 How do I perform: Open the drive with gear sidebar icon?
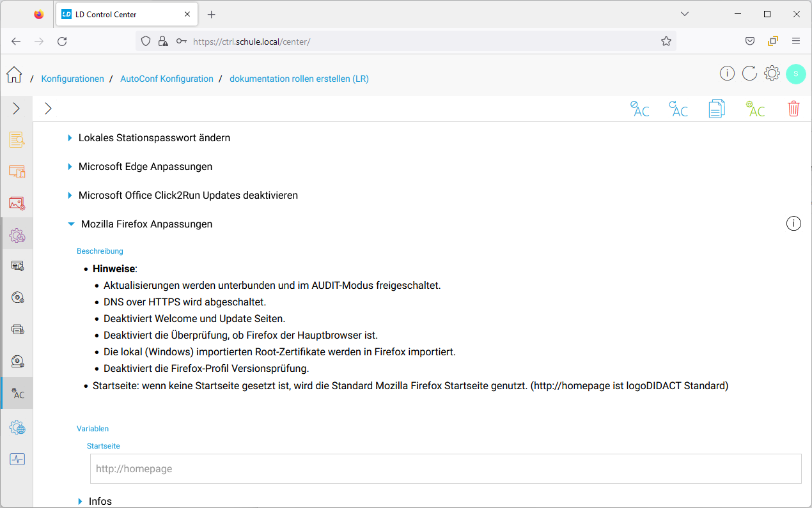[17, 362]
